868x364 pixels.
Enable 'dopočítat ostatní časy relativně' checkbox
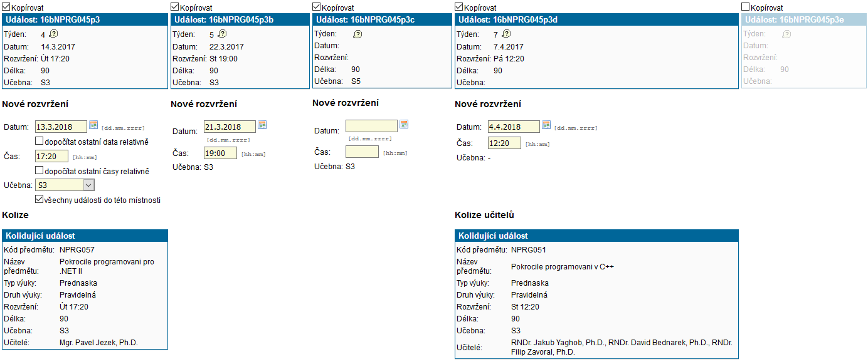click(x=40, y=170)
